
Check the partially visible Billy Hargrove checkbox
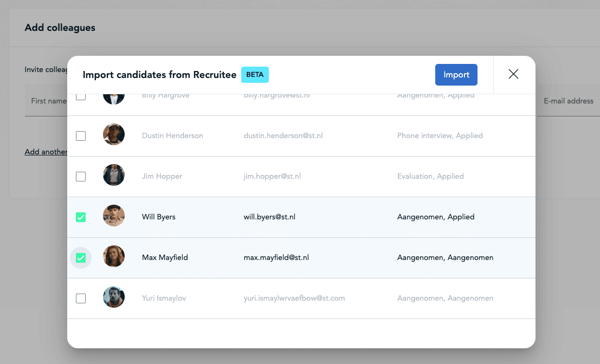coord(81,97)
